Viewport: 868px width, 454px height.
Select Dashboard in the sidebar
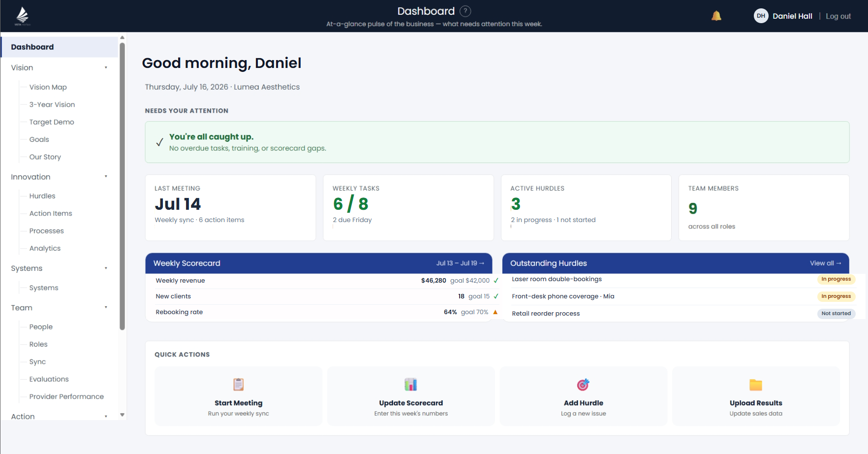pyautogui.click(x=60, y=47)
